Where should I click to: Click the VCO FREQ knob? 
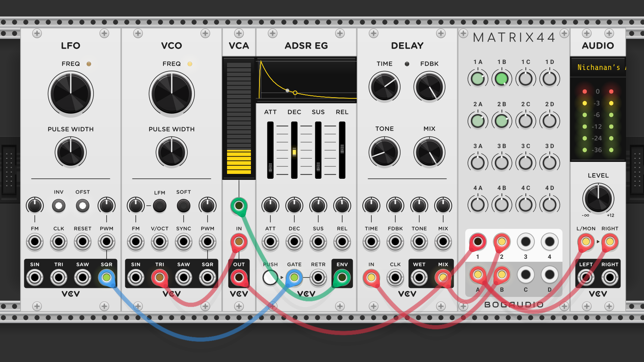click(172, 93)
